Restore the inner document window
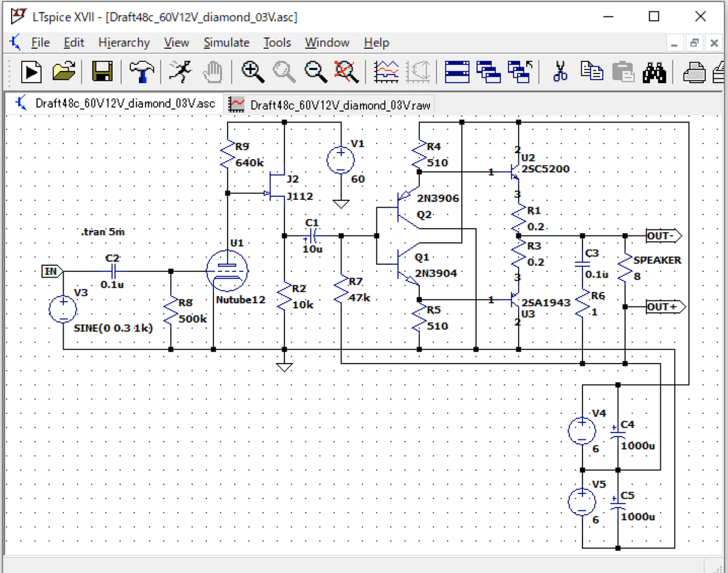728x573 pixels. pyautogui.click(x=693, y=43)
